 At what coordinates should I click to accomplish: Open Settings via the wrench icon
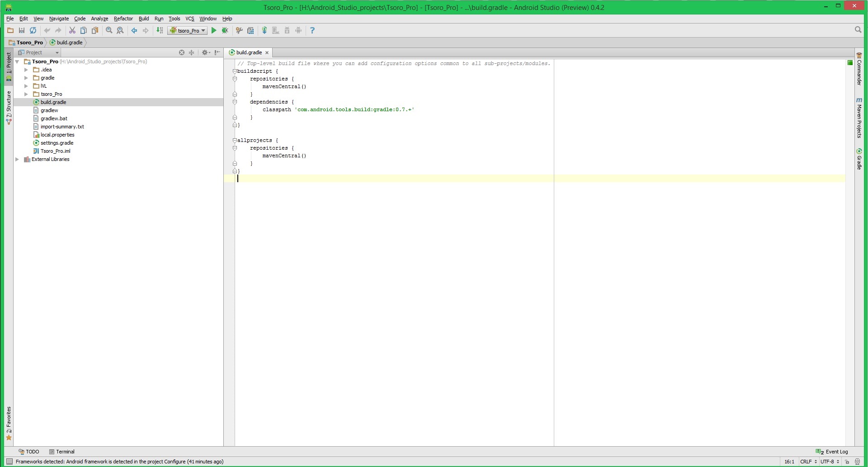click(x=239, y=30)
